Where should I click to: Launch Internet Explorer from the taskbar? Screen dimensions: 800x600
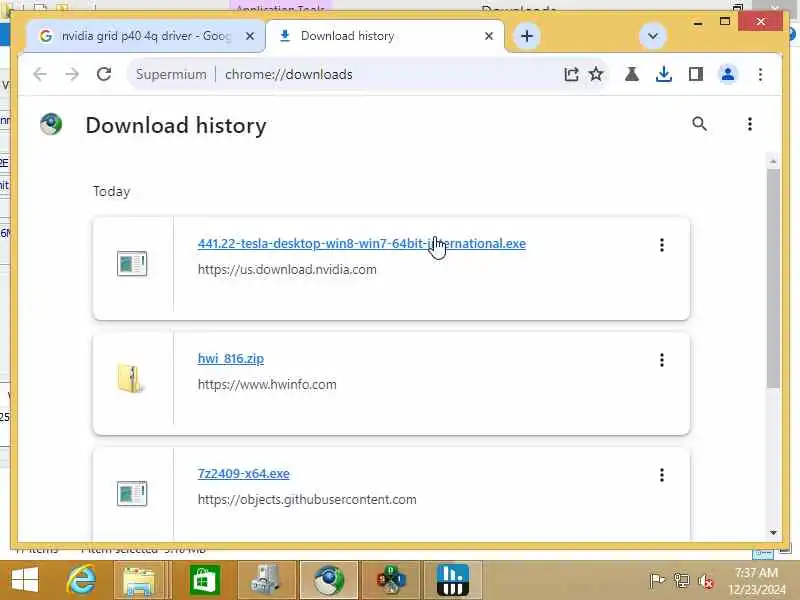coord(81,580)
